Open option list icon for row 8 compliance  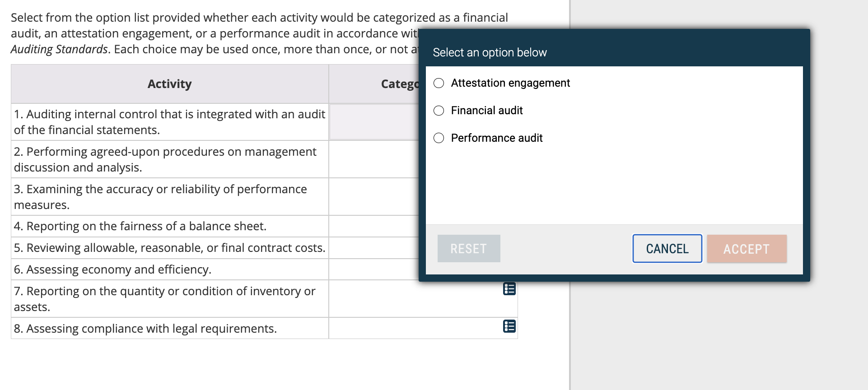click(x=509, y=326)
